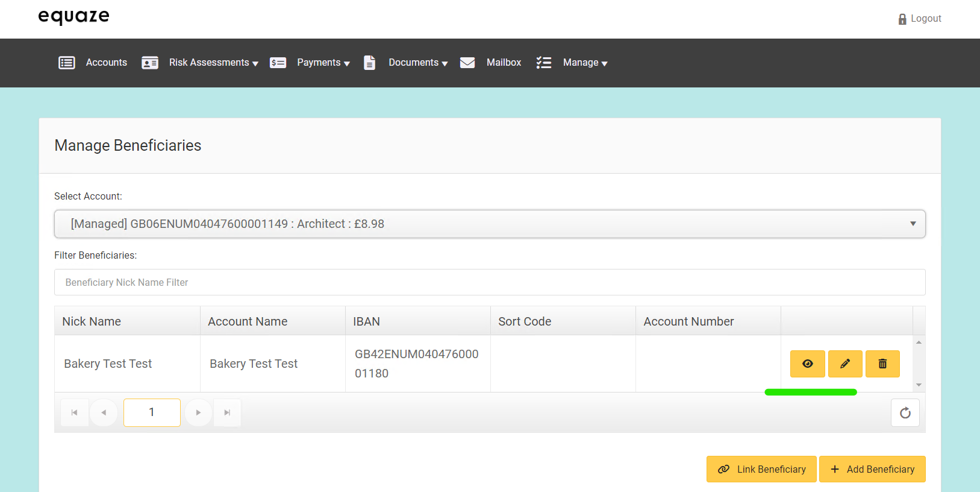Go to the previous page of results
Viewport: 980px width, 492px height.
click(x=104, y=413)
